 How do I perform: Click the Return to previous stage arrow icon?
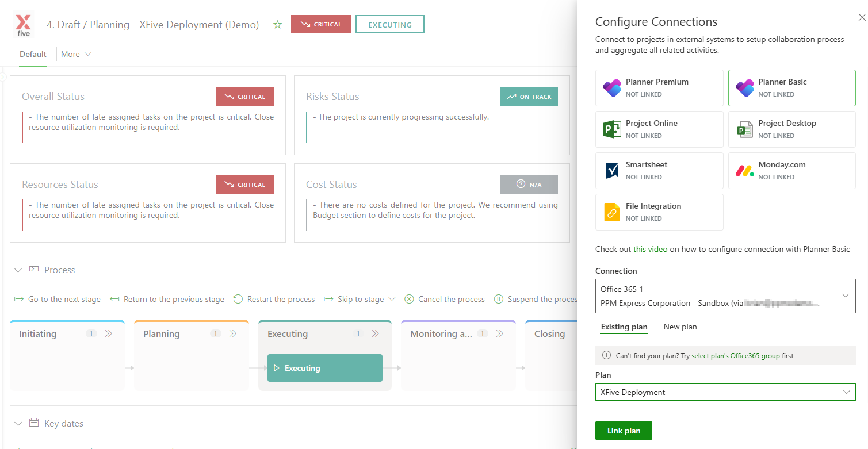(x=114, y=299)
